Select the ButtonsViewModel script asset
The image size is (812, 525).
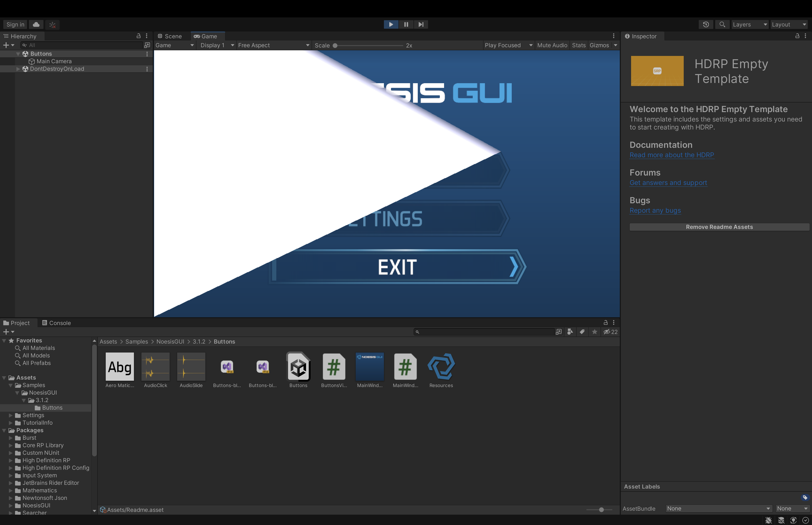pyautogui.click(x=334, y=370)
